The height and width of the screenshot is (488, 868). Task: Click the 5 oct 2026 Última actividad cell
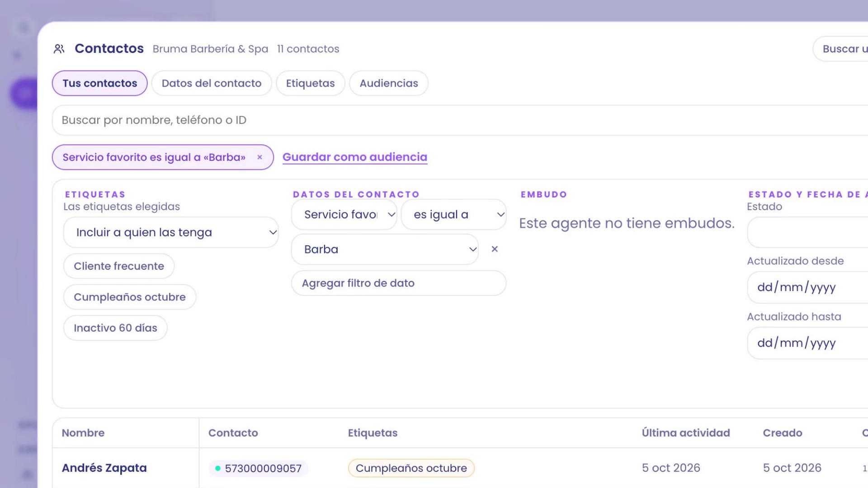click(671, 468)
